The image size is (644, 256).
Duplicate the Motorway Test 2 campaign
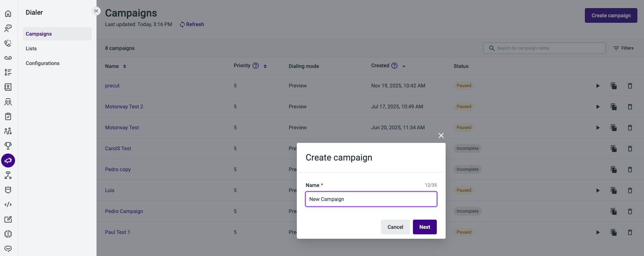(x=614, y=107)
